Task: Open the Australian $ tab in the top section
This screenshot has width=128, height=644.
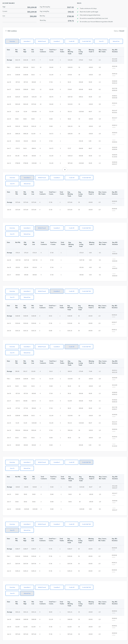Action: click(x=27, y=41)
